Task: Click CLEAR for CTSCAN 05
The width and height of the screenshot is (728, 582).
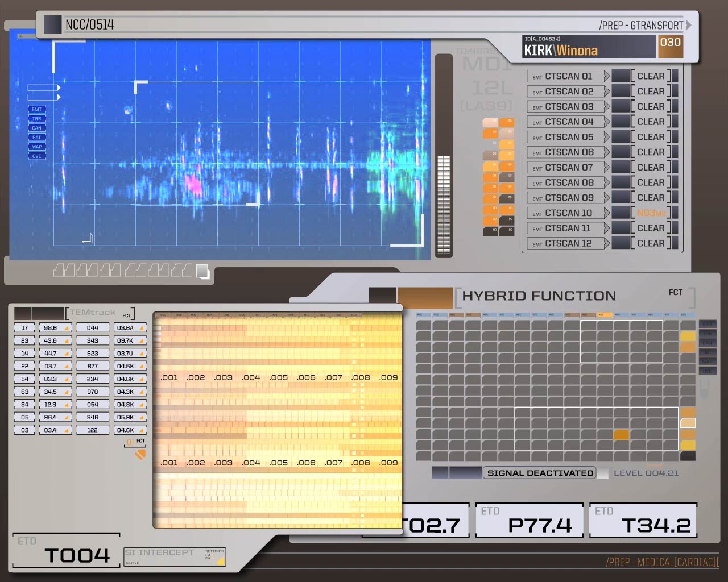Action: click(651, 137)
